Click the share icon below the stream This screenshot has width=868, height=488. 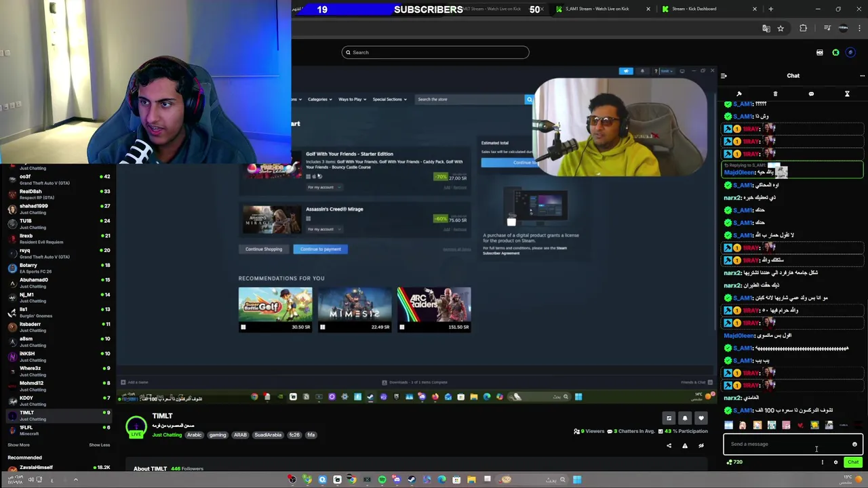[669, 445]
